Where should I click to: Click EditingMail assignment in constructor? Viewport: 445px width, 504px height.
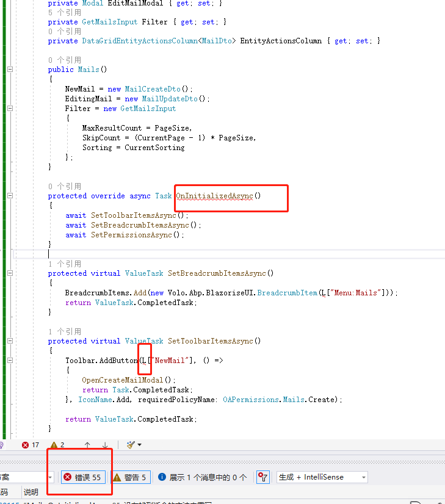click(89, 99)
